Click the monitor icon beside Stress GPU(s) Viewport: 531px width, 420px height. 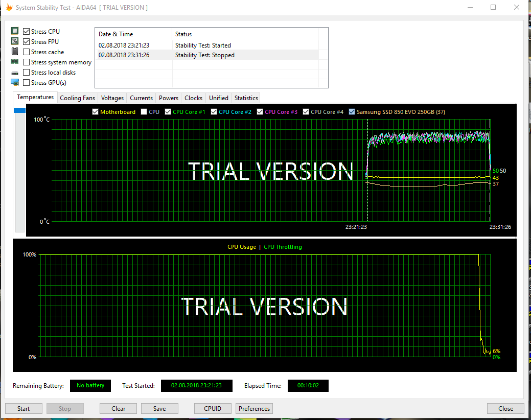[x=14, y=82]
